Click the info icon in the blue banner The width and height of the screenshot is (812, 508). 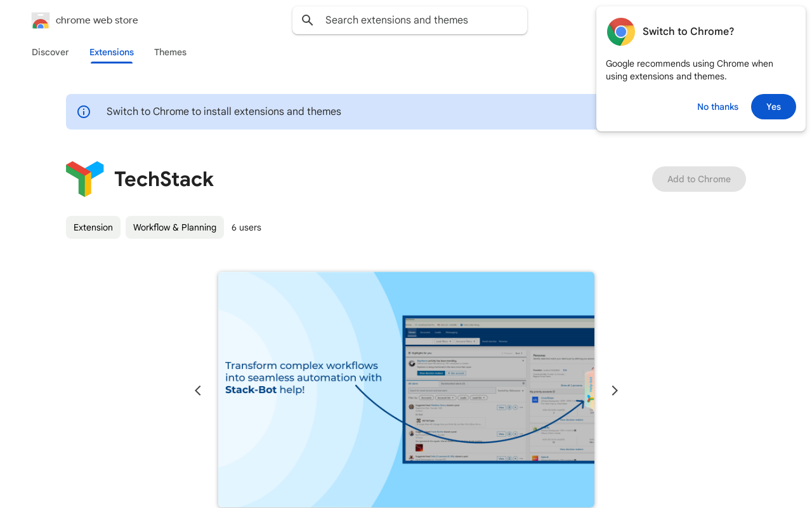(x=84, y=112)
